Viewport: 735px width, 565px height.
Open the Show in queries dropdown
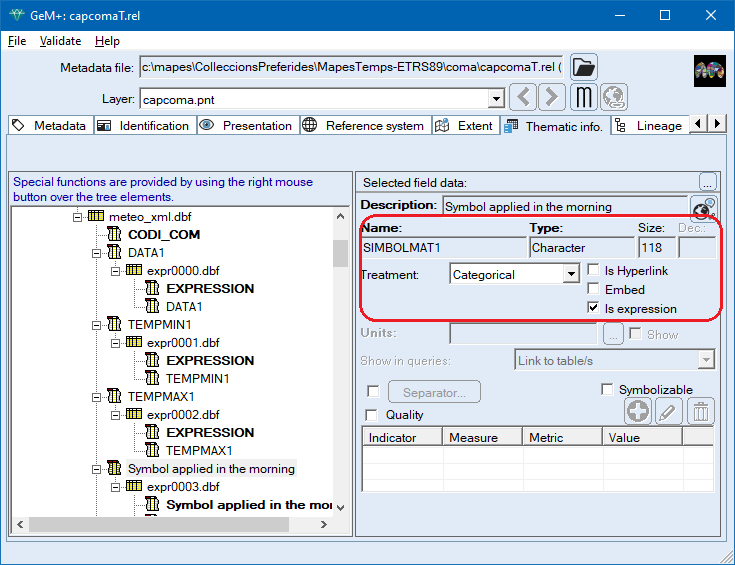706,360
